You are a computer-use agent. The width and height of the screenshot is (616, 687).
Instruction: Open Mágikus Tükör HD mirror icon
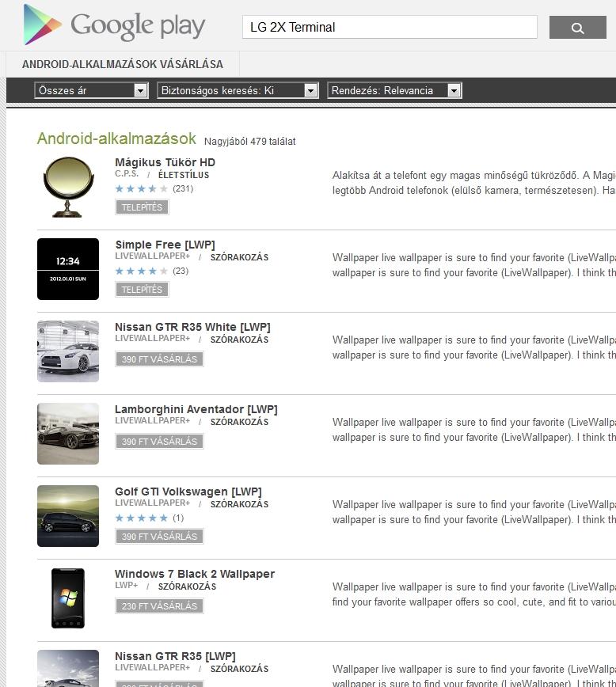click(68, 187)
